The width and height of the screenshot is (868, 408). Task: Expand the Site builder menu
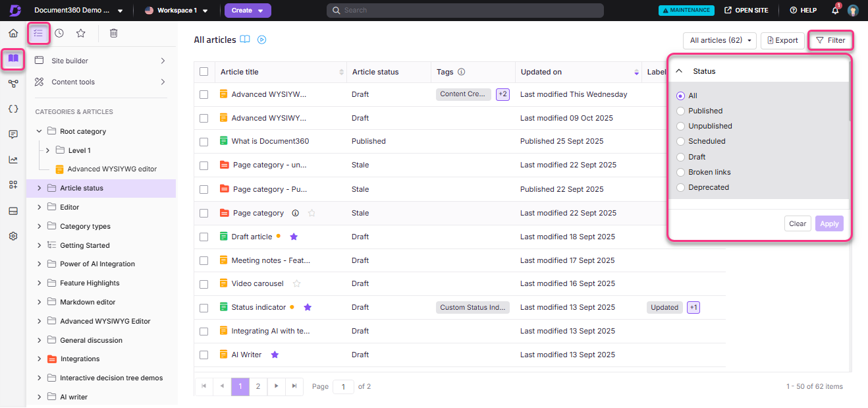100,61
